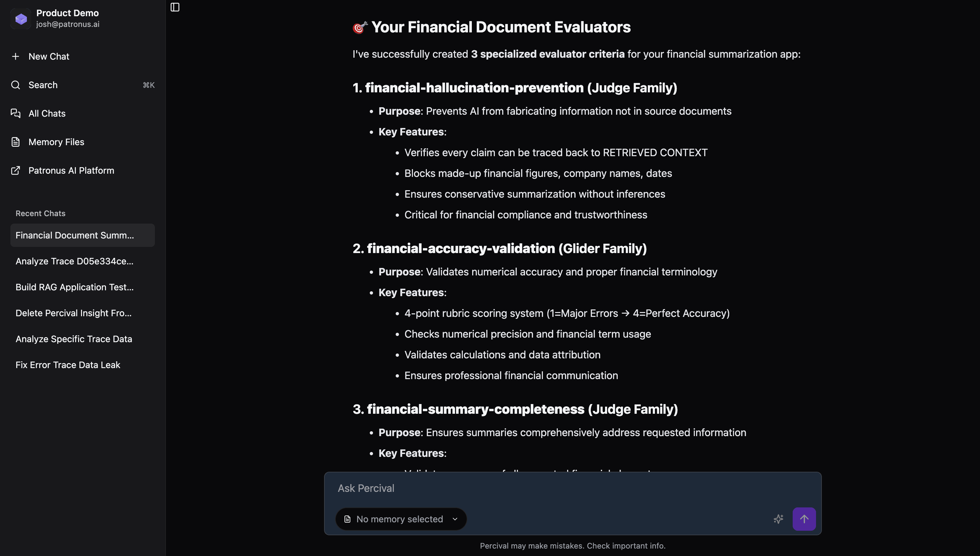Select Delete Percival Insight Fro... chat
The width and height of the screenshot is (980, 556).
(x=74, y=313)
